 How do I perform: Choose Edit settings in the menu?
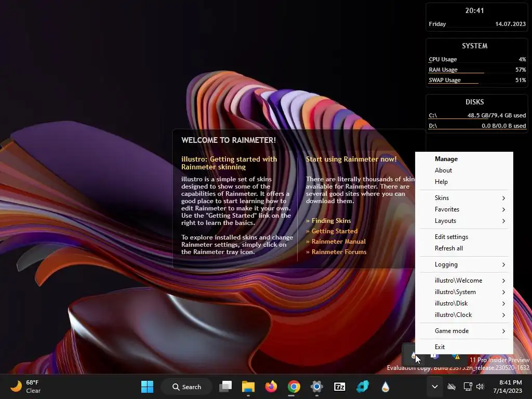[464, 237]
